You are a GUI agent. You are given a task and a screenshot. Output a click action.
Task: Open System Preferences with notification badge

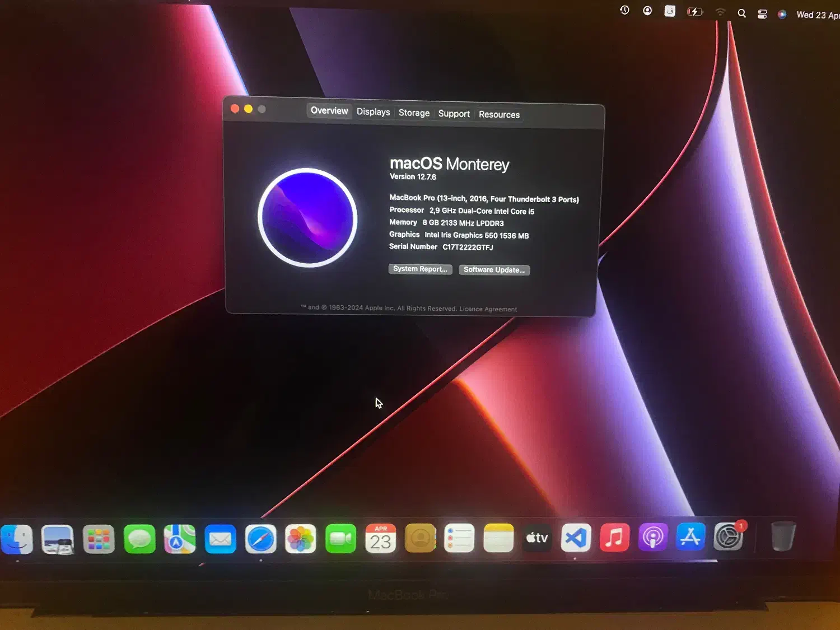[729, 536]
